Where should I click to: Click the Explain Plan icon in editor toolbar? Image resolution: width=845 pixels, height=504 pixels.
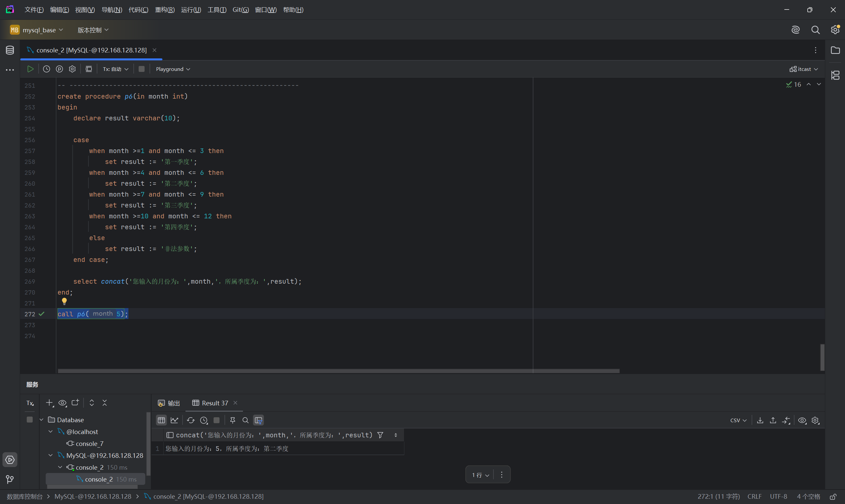tap(59, 69)
